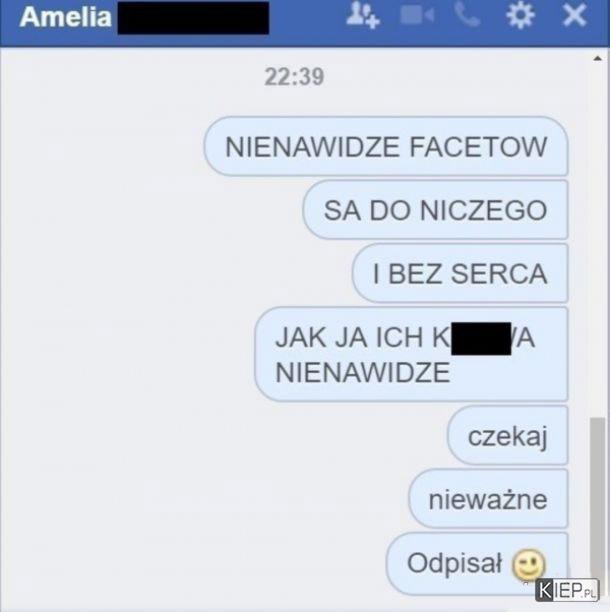
Task: Start a video call with Amelia
Action: pos(417,16)
